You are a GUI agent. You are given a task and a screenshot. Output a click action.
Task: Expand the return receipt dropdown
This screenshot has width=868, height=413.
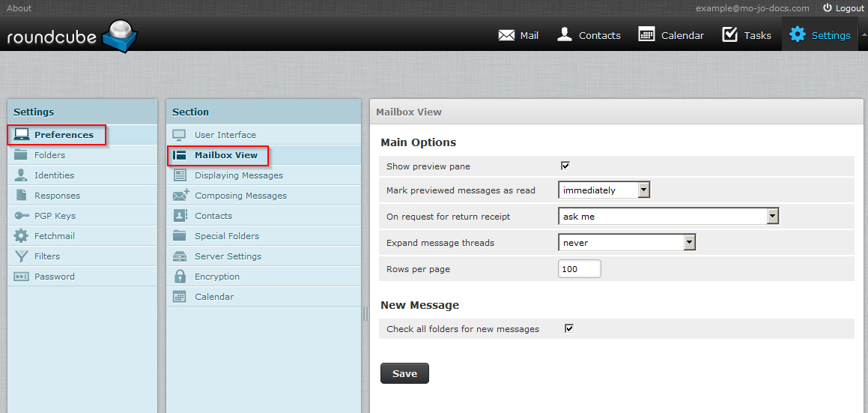click(669, 217)
